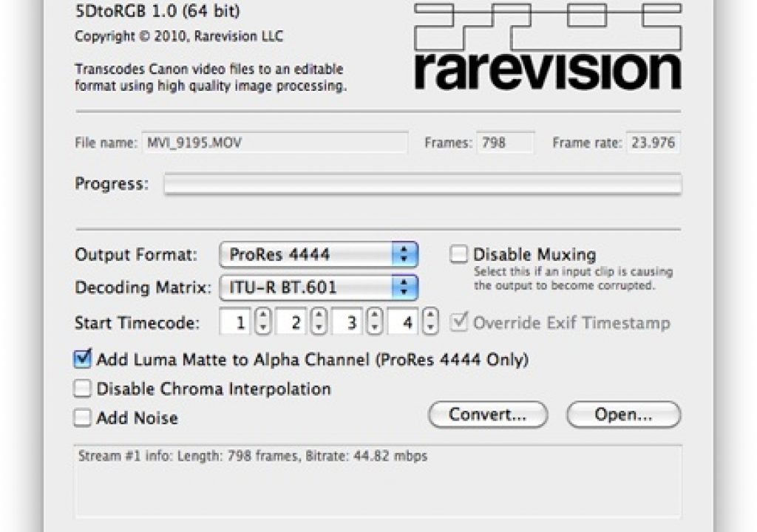Click the Stream #1 info log text
Viewport: 757px width, 532px height.
click(x=253, y=456)
